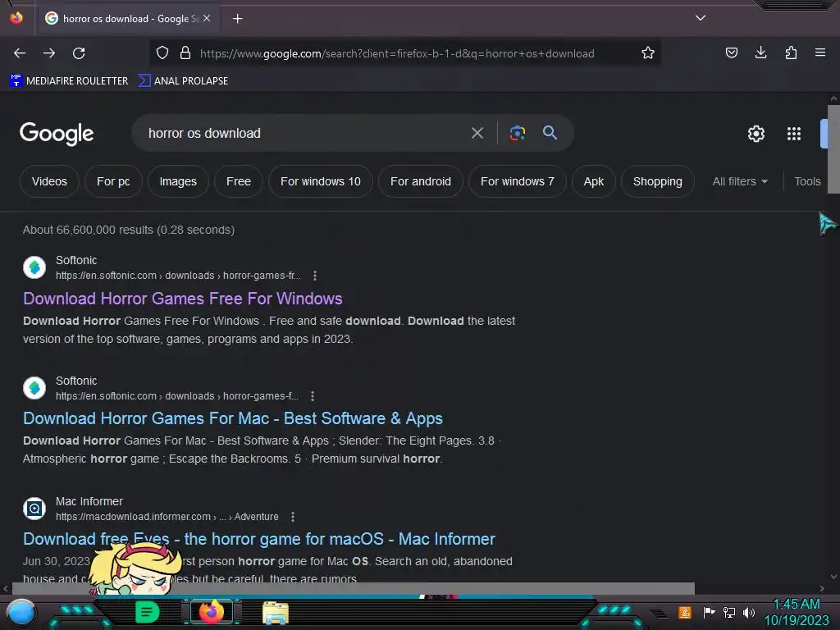The width and height of the screenshot is (840, 630).
Task: Open clock showing 1:45 AM
Action: (x=797, y=612)
